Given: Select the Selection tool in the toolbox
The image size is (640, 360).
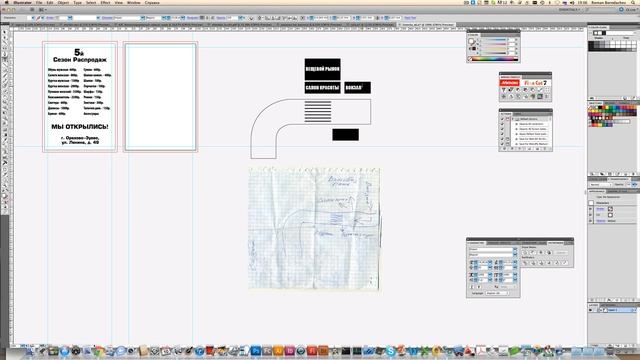Looking at the screenshot, I should point(5,32).
